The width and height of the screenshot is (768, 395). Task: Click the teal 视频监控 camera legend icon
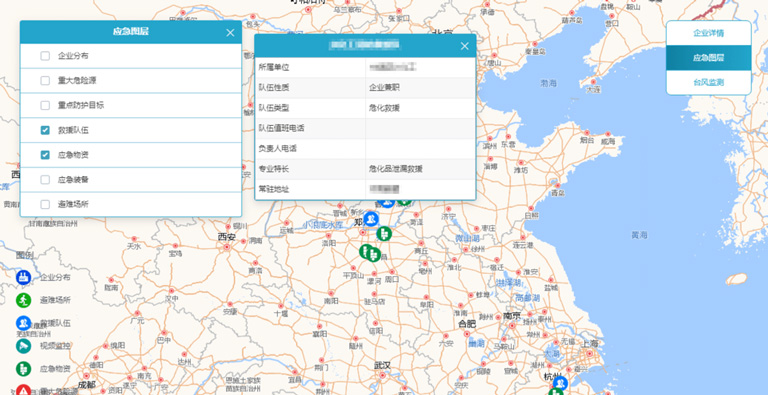point(23,346)
